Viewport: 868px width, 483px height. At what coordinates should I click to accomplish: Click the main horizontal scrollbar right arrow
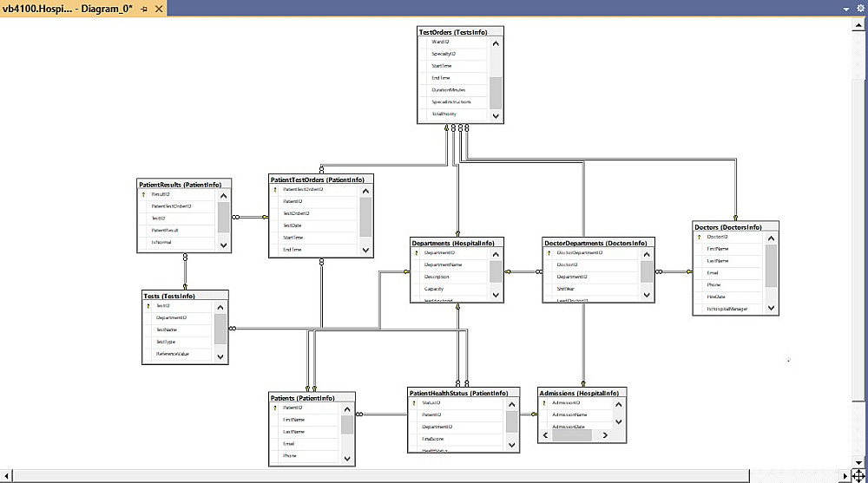tap(845, 476)
